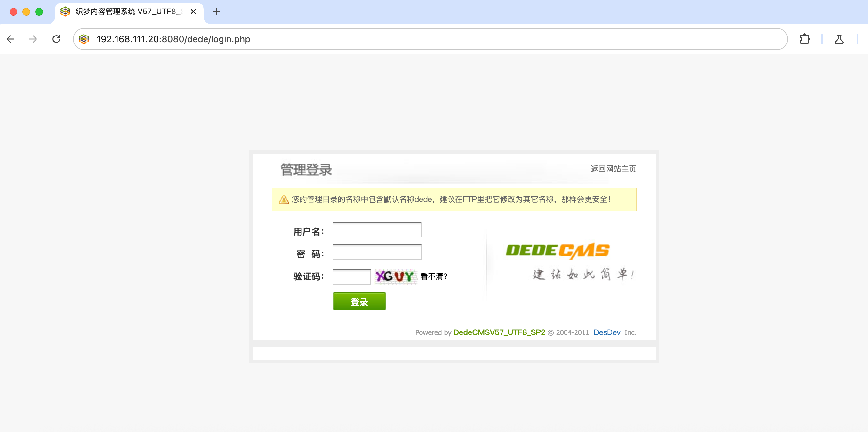868x432 pixels.
Task: Click the yellow warning triangle icon
Action: point(283,199)
